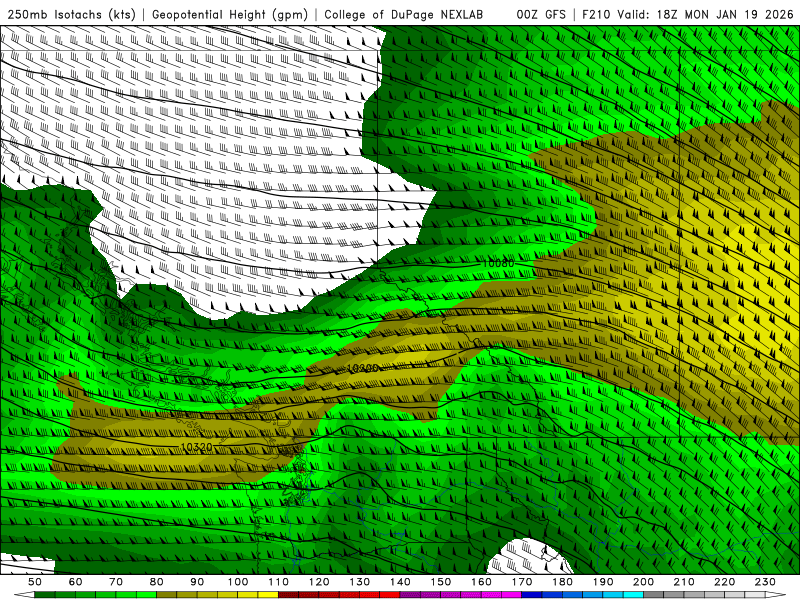Click the 90 tick label on the color scale
800x600 pixels.
click(197, 582)
